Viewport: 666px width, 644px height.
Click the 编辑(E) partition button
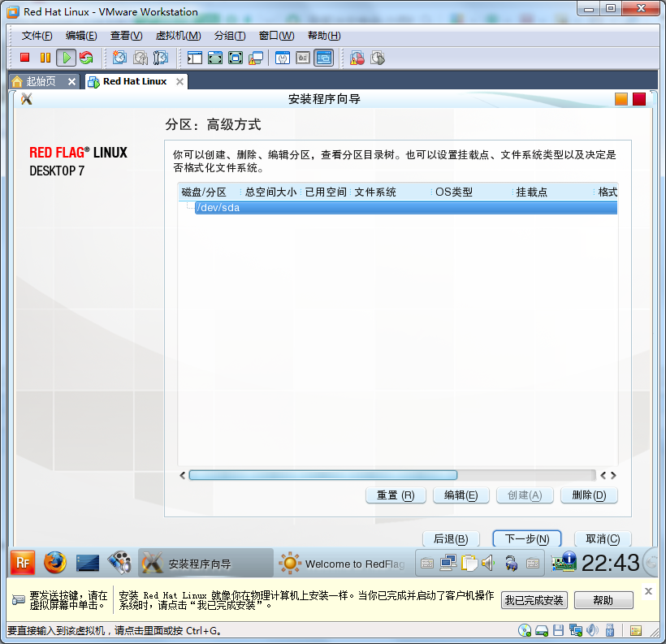(461, 495)
